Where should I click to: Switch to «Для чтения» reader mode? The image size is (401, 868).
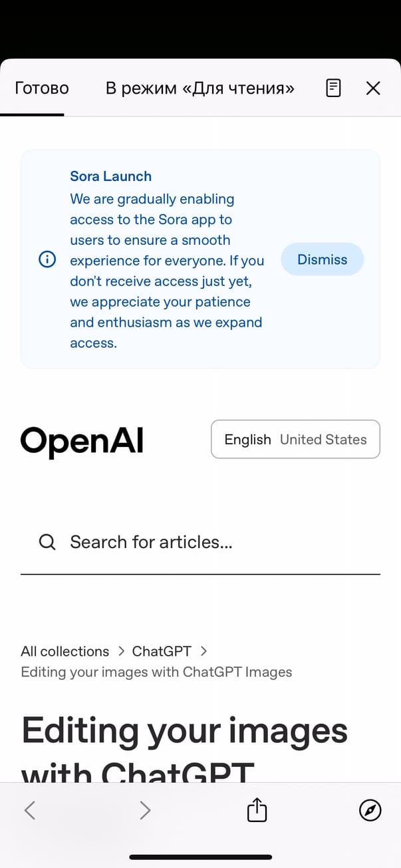[x=200, y=88]
